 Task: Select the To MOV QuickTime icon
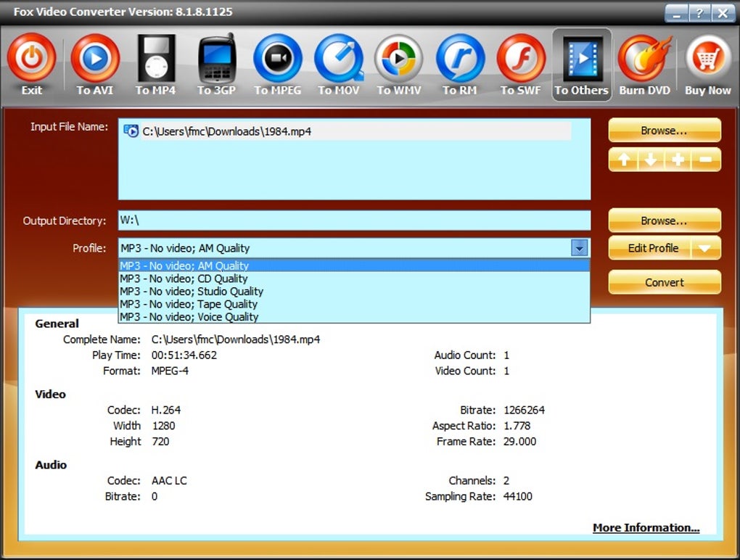[x=339, y=58]
